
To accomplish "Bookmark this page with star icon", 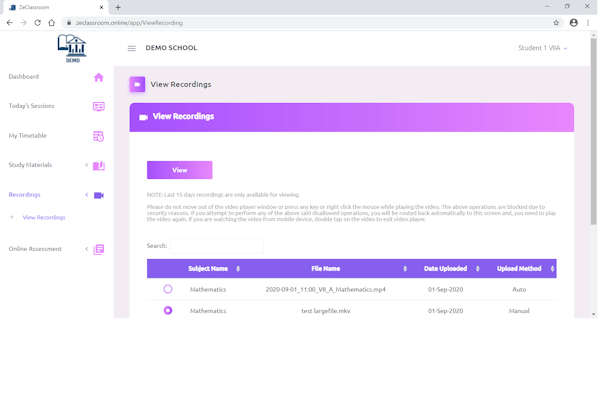I will [556, 22].
